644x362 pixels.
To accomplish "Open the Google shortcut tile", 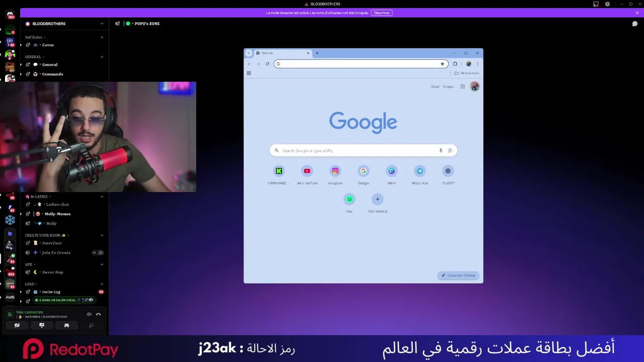I will click(x=363, y=174).
